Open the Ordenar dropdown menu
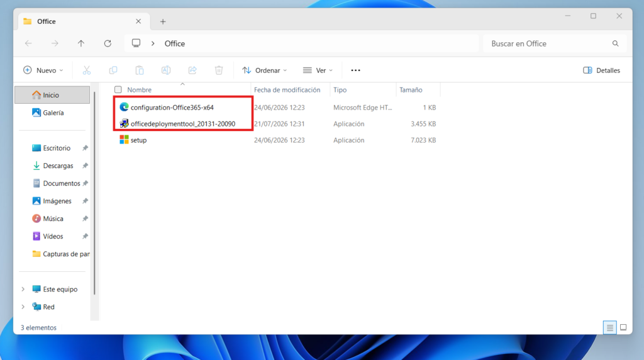Viewport: 644px width, 360px height. coord(265,70)
